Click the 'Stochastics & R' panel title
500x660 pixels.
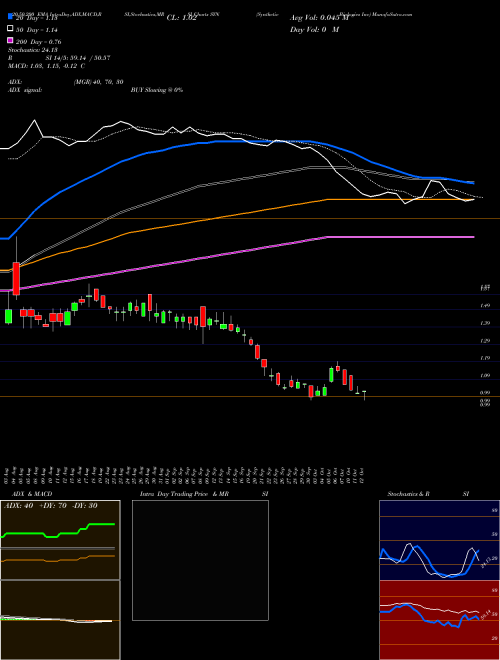(x=409, y=494)
